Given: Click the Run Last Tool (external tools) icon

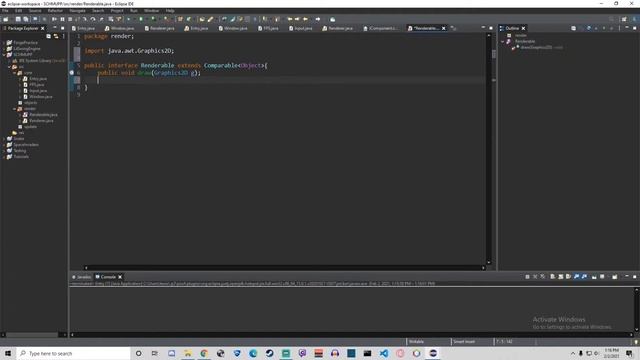Looking at the screenshot, I should pyautogui.click(x=166, y=19).
